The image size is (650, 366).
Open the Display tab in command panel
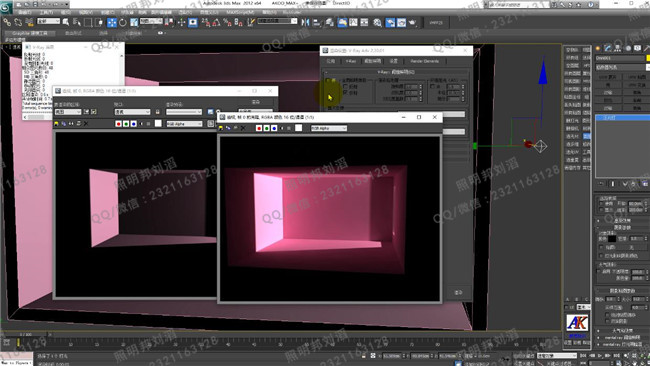pyautogui.click(x=638, y=48)
